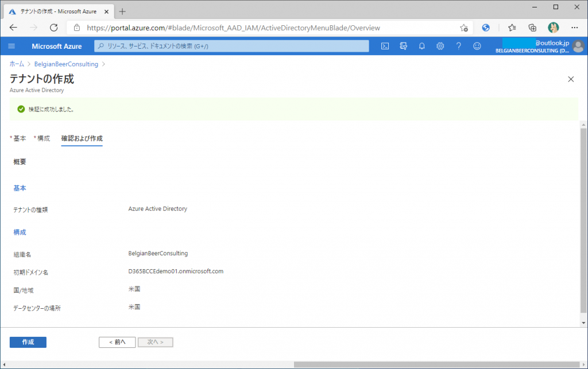Go to ホーム breadcrumb
Viewport: 588px width, 369px height.
[x=17, y=64]
